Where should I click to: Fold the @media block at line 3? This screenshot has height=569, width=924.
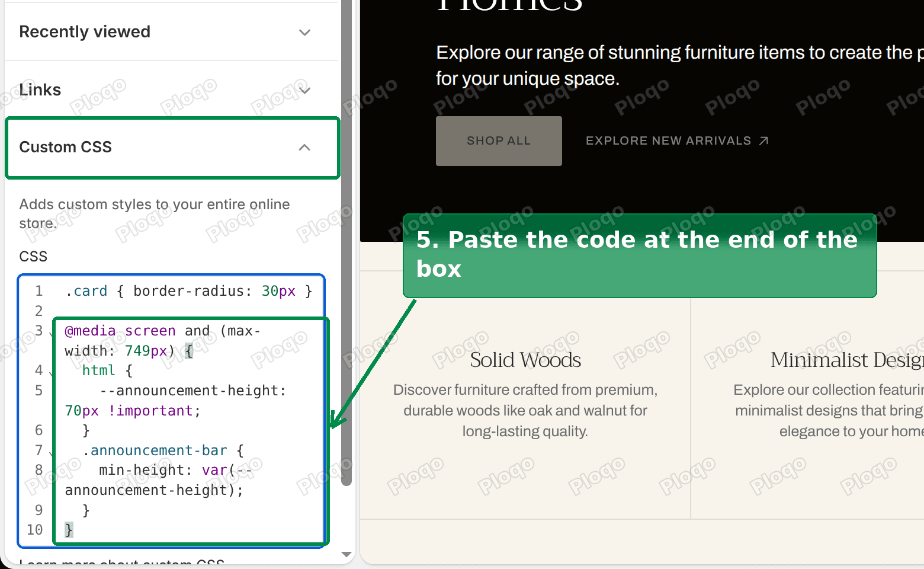tap(52, 334)
